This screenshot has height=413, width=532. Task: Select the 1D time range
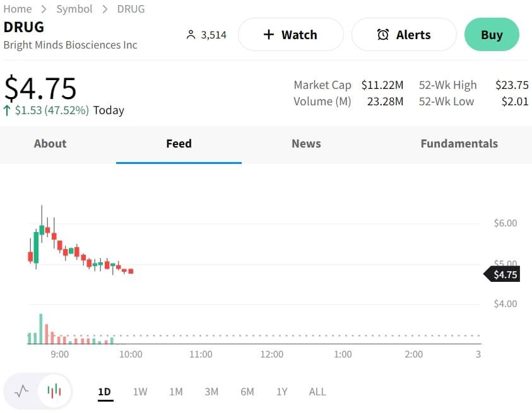[x=105, y=392]
